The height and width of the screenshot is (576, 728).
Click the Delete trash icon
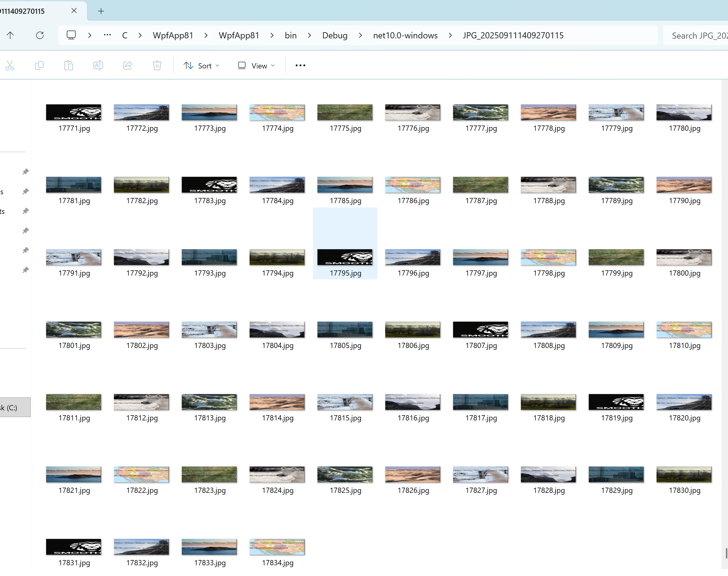[x=157, y=65]
